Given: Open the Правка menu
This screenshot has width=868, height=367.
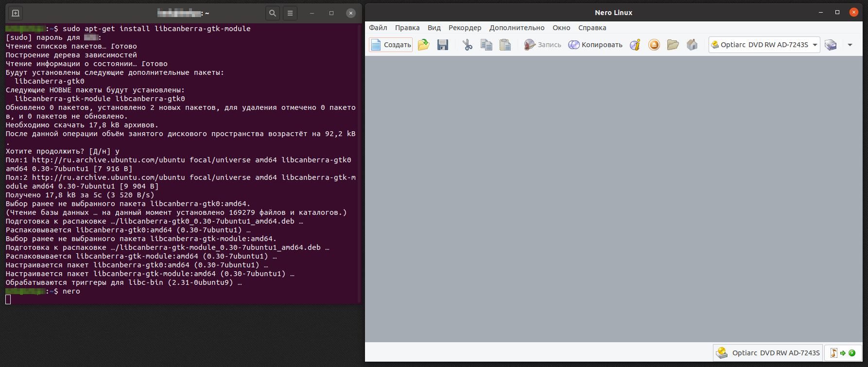Looking at the screenshot, I should click(x=407, y=28).
